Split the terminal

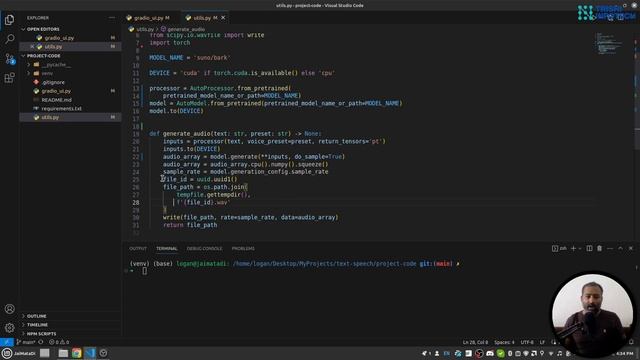point(589,248)
